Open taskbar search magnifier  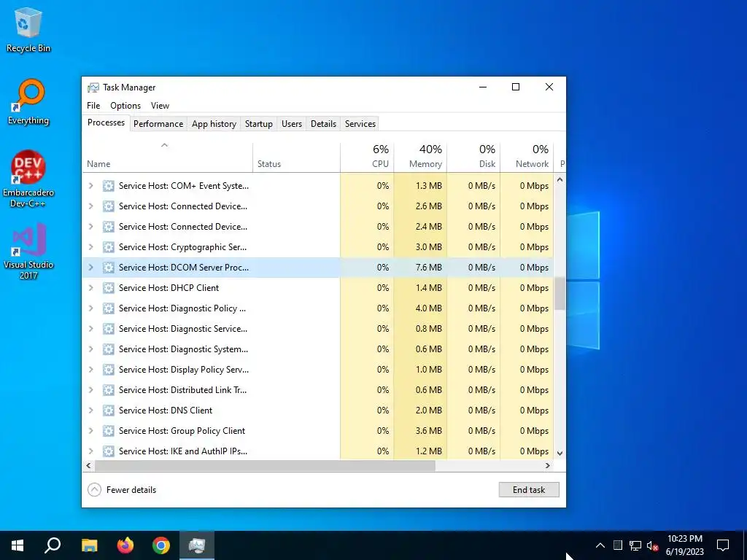click(x=53, y=545)
